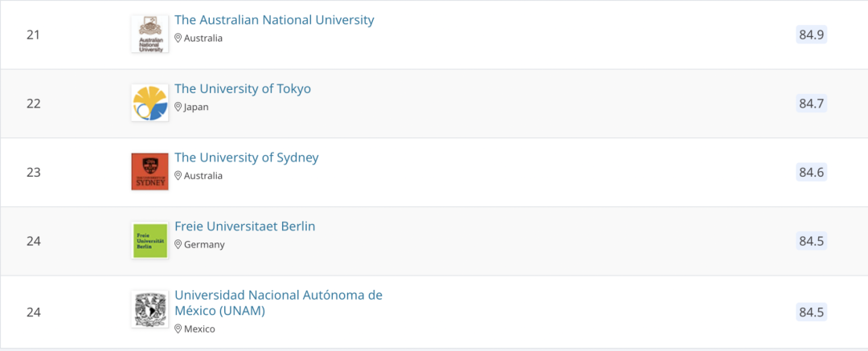
Task: Click the 84.5 score for UNAM
Action: coord(812,312)
